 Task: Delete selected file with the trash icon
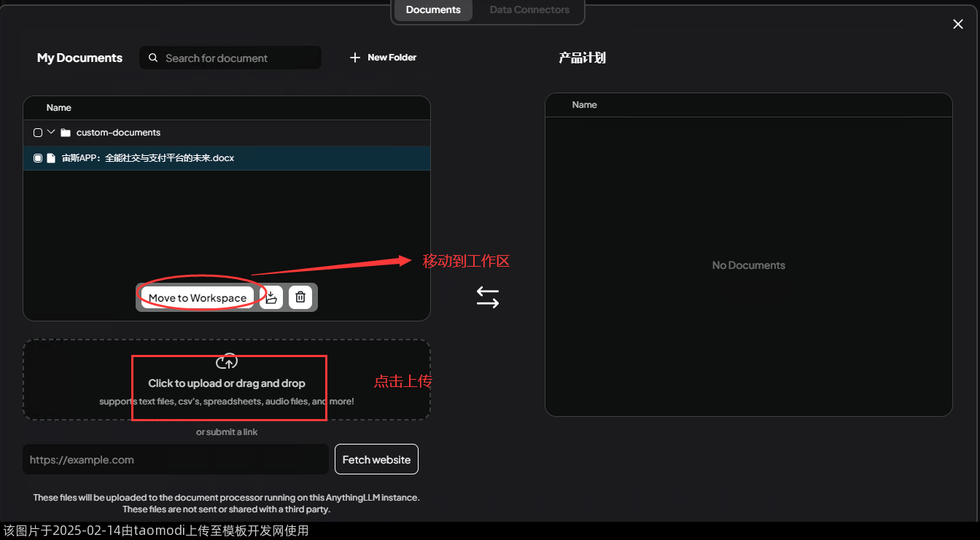[300, 297]
